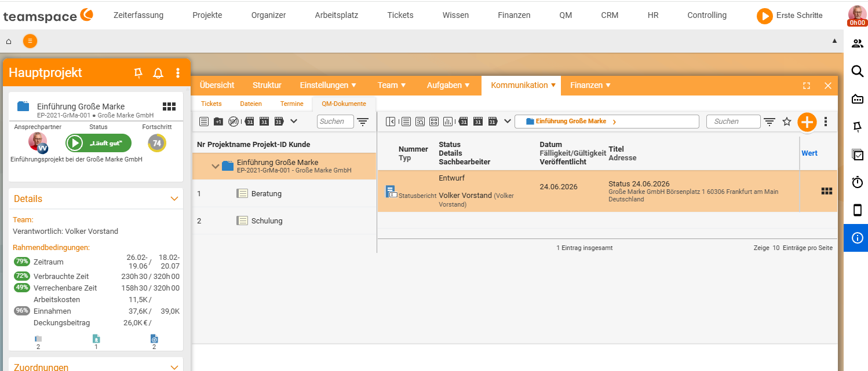Open the three-dot menu next to plus button
868x371 pixels.
point(826,122)
